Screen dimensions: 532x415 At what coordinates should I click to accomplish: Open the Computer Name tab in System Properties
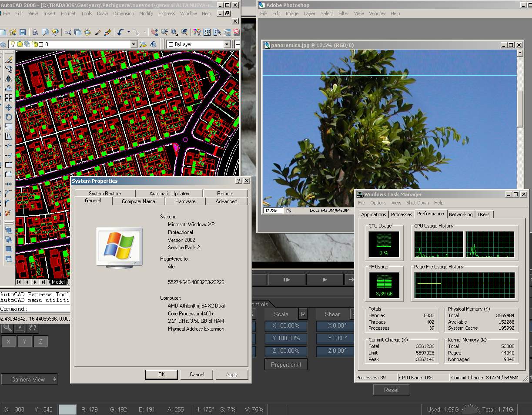coord(138,201)
